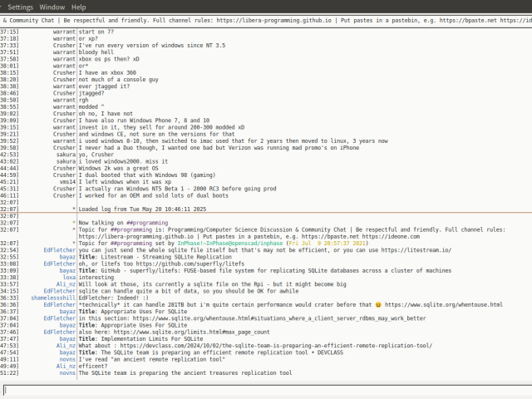Open the Help menu
Screen dimensions: 532x399
click(78, 7)
